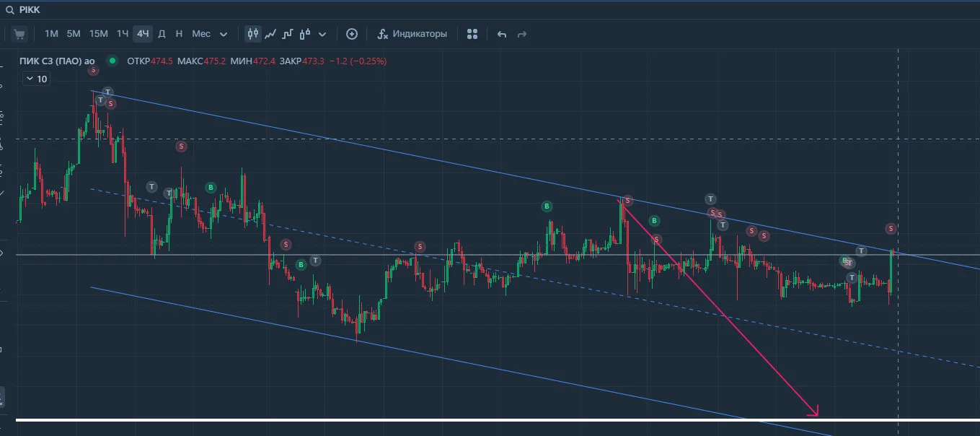Switch to step line chart type
980x436 pixels.
pyautogui.click(x=288, y=34)
